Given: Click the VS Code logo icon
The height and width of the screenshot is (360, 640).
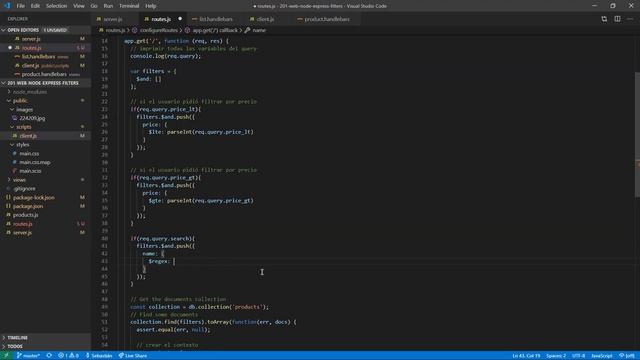Looking at the screenshot, I should pyautogui.click(x=7, y=6).
